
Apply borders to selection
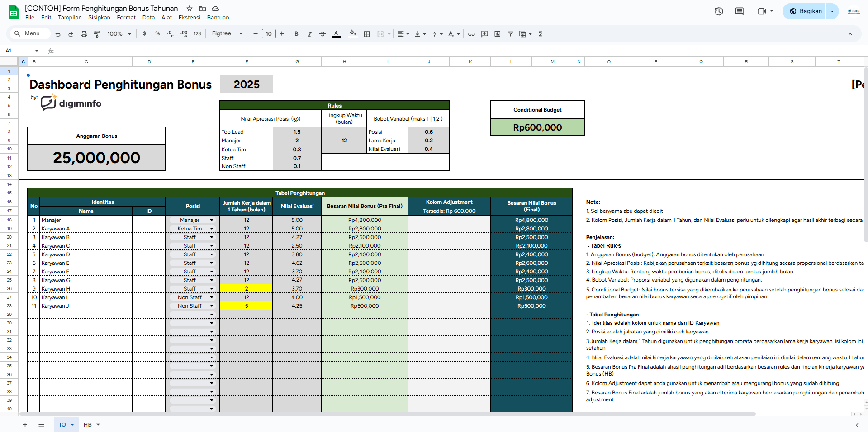click(367, 34)
